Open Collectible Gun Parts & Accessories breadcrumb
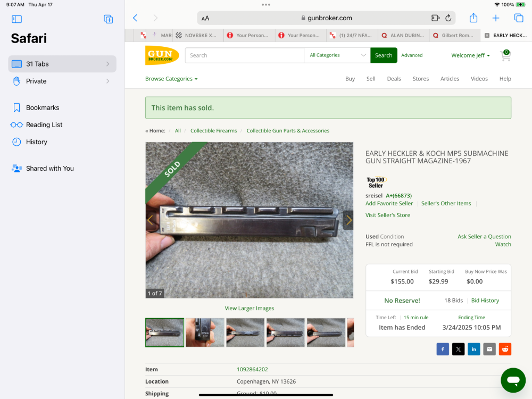532x399 pixels. pyautogui.click(x=288, y=131)
